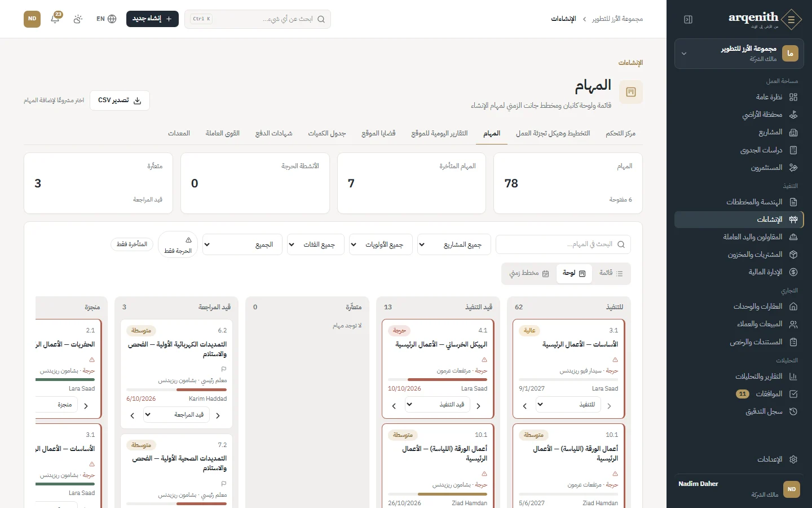Switch to شهادات الدفع tab
This screenshot has height=508, width=812.
[273, 133]
